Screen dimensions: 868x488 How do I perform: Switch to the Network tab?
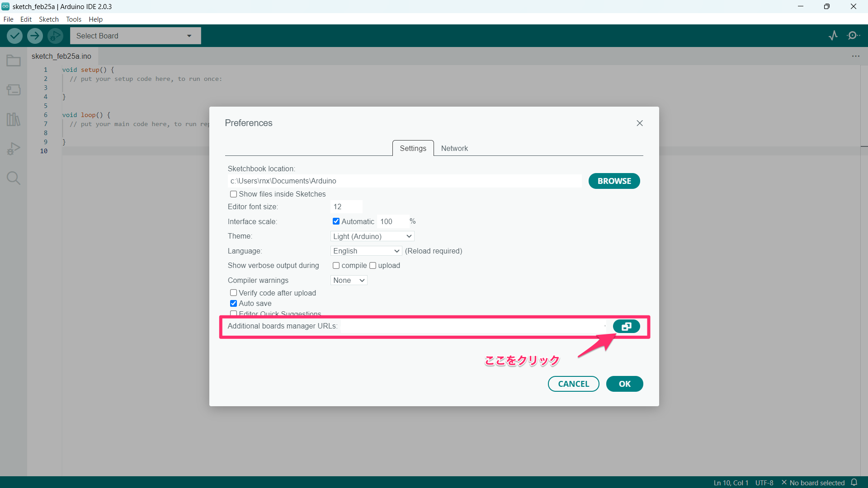pos(454,148)
